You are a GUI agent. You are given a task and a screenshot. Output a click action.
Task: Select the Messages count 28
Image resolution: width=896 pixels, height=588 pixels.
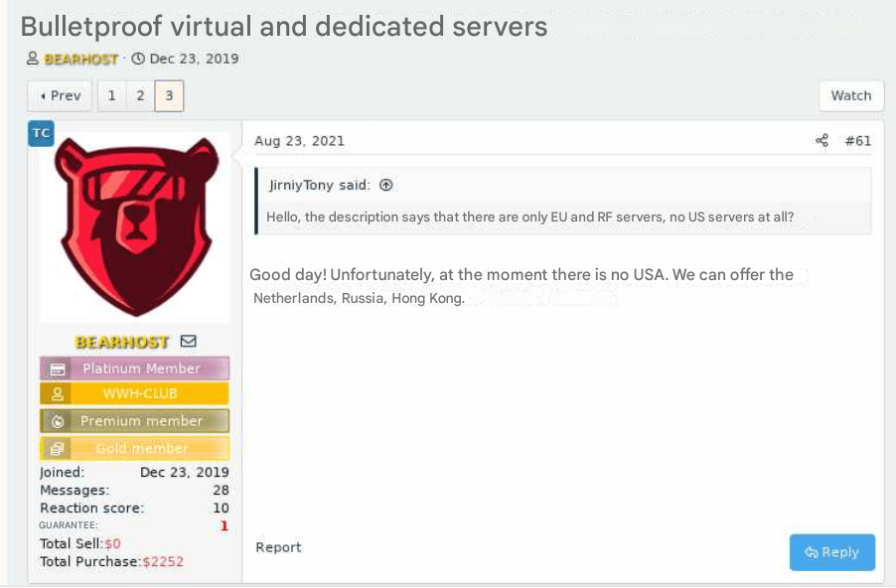[x=221, y=491]
